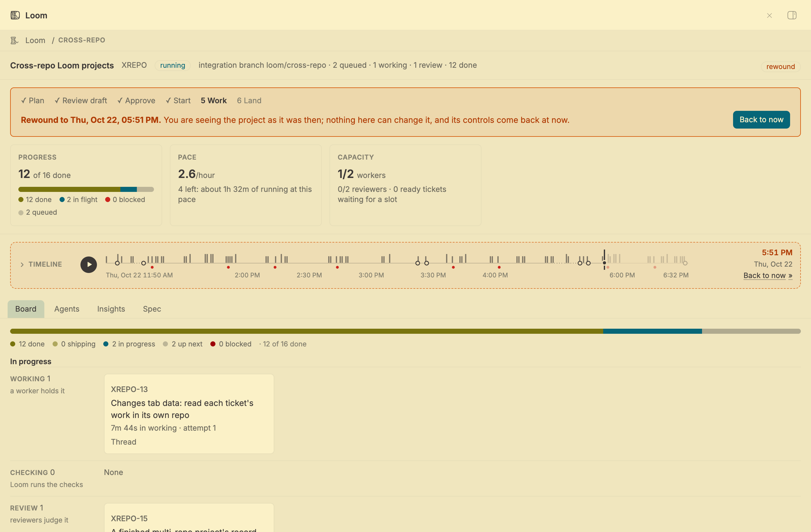Click the CROSS-REPO breadcrumb text
This screenshot has height=532, width=811.
coord(82,40)
